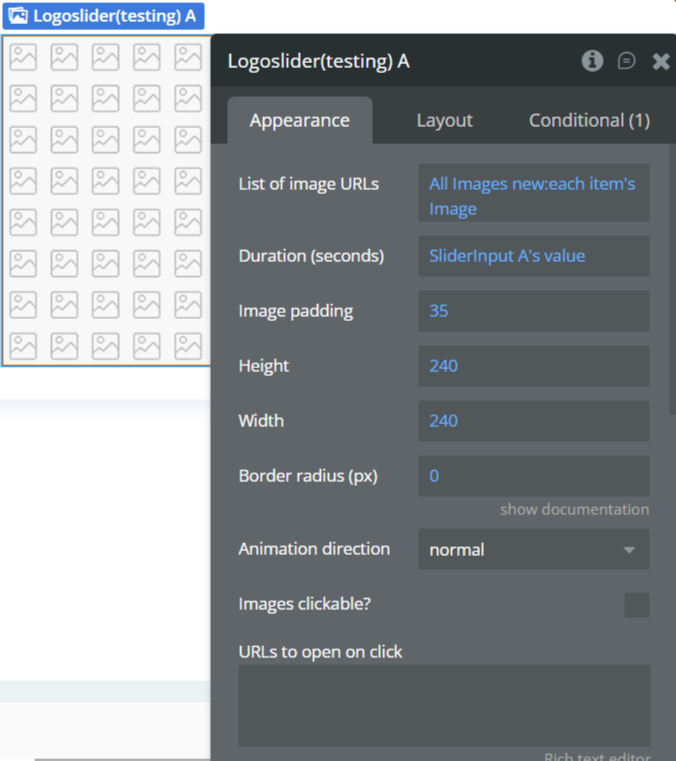
Task: Edit the List of image URLs expression
Action: point(533,196)
